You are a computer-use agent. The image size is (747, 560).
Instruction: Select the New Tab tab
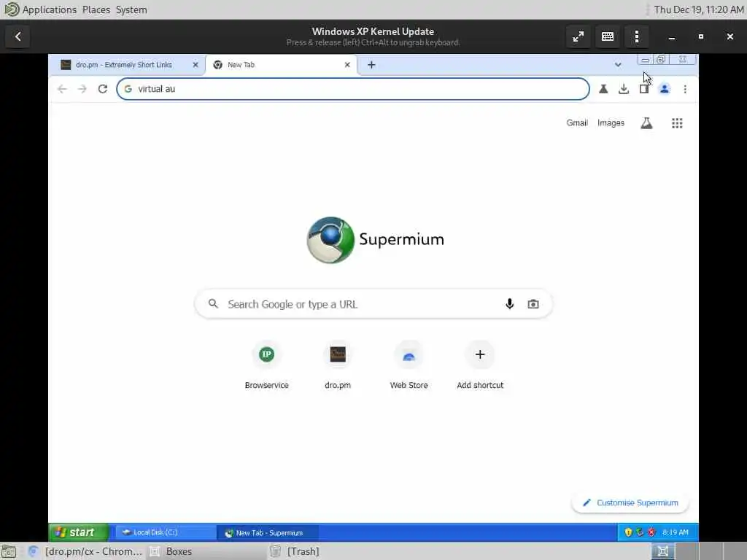[281, 65]
